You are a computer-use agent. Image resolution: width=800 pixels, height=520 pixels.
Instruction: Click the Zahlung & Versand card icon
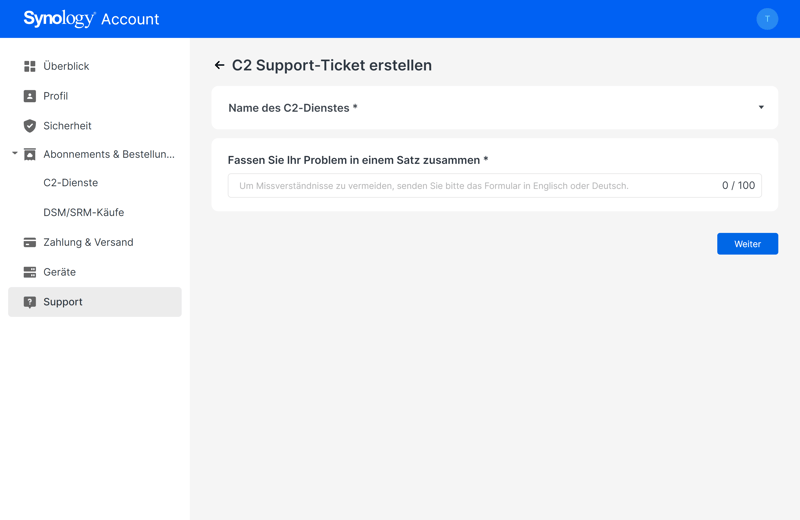click(30, 242)
